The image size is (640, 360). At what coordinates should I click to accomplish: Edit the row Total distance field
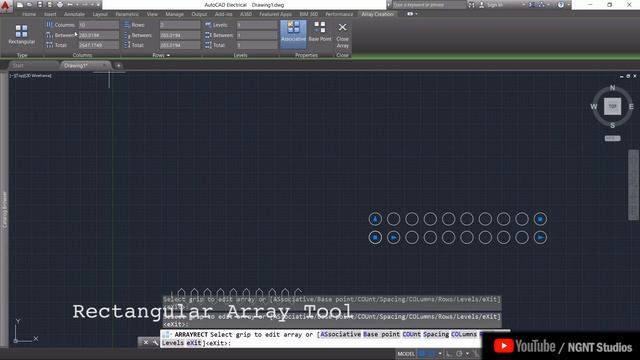[x=180, y=45]
